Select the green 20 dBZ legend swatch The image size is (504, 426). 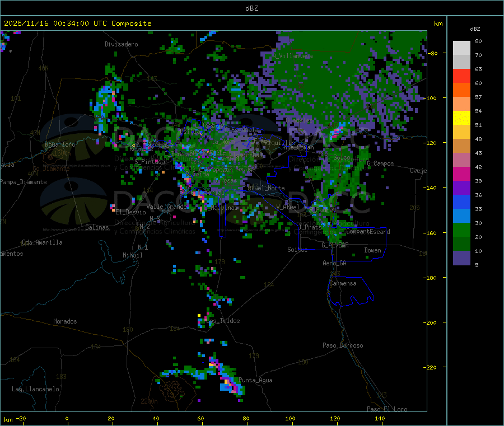coord(461,230)
